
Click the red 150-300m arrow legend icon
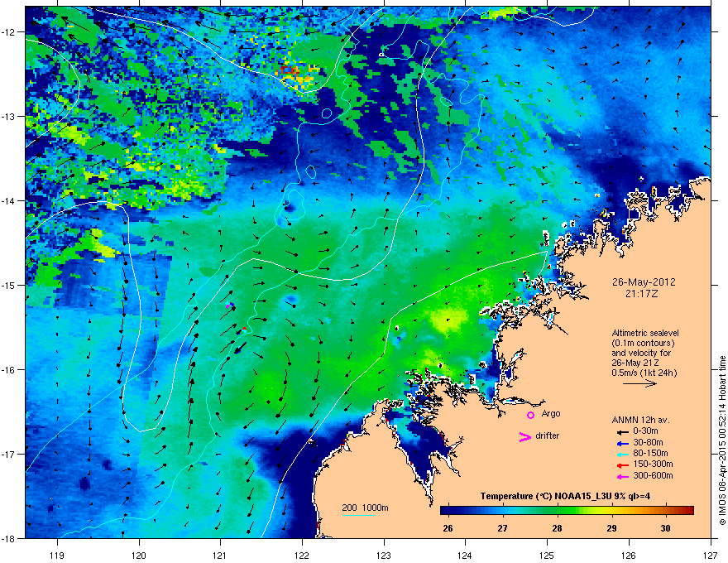[623, 465]
